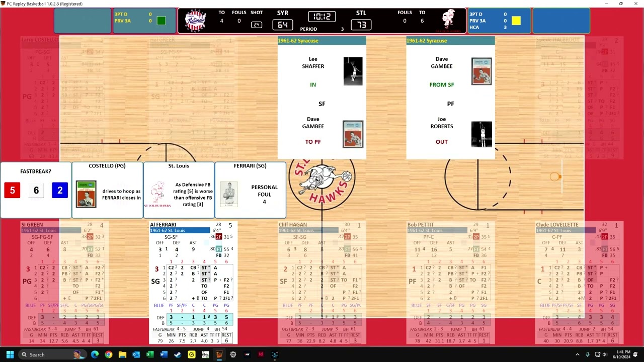Click Costello's card in the play panel

click(x=86, y=194)
